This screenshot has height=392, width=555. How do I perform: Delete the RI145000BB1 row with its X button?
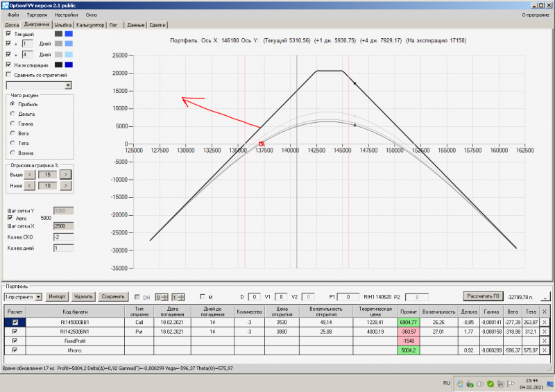pyautogui.click(x=545, y=322)
